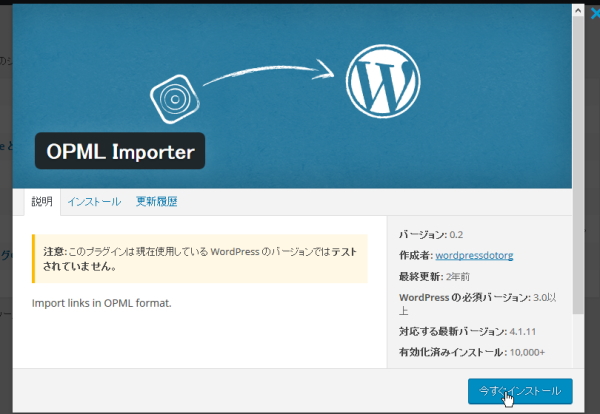The height and width of the screenshot is (414, 600).
Task: Click the 最終更新: 2年前 text
Action: point(434,277)
